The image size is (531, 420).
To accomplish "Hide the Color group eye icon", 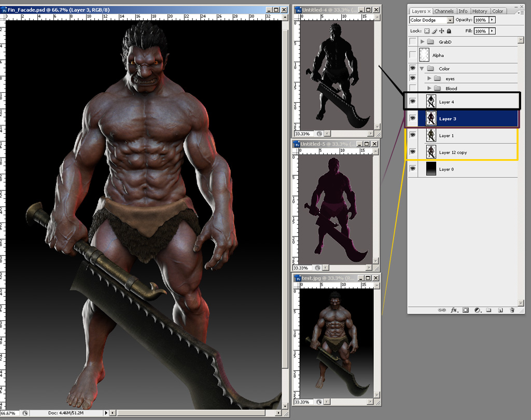I will coord(412,68).
